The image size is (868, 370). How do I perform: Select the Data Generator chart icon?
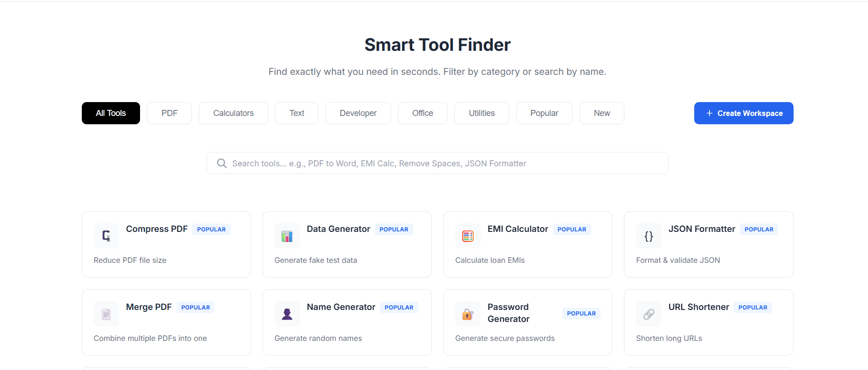pyautogui.click(x=287, y=236)
